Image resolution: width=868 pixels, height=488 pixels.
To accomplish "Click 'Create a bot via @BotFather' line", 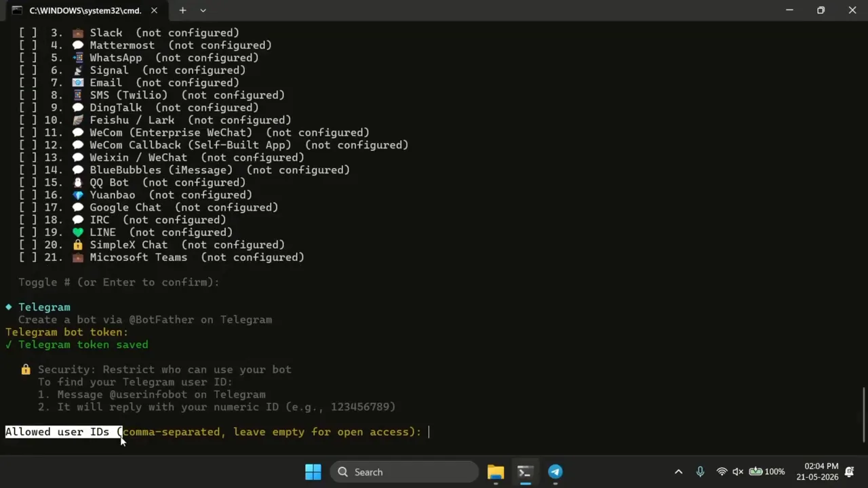I will coord(145,320).
